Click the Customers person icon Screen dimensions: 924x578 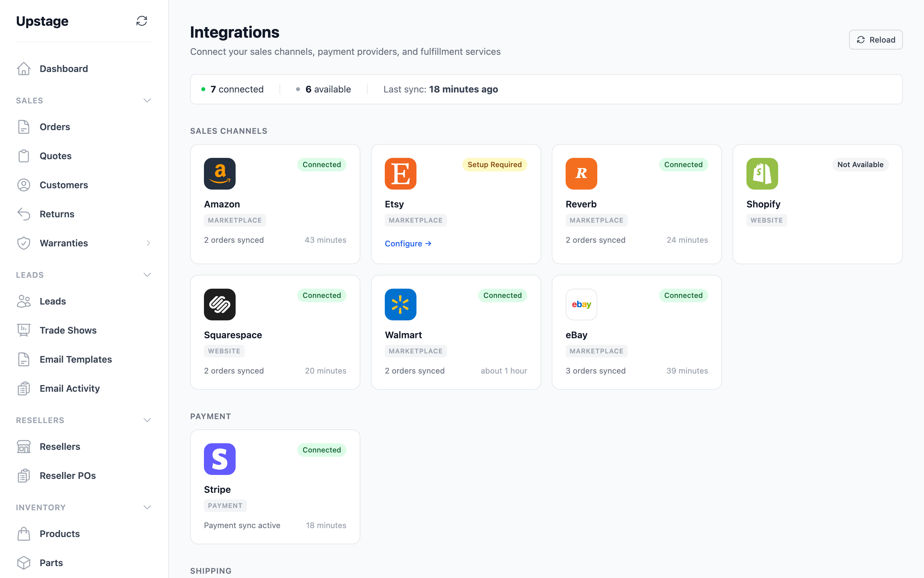point(24,185)
